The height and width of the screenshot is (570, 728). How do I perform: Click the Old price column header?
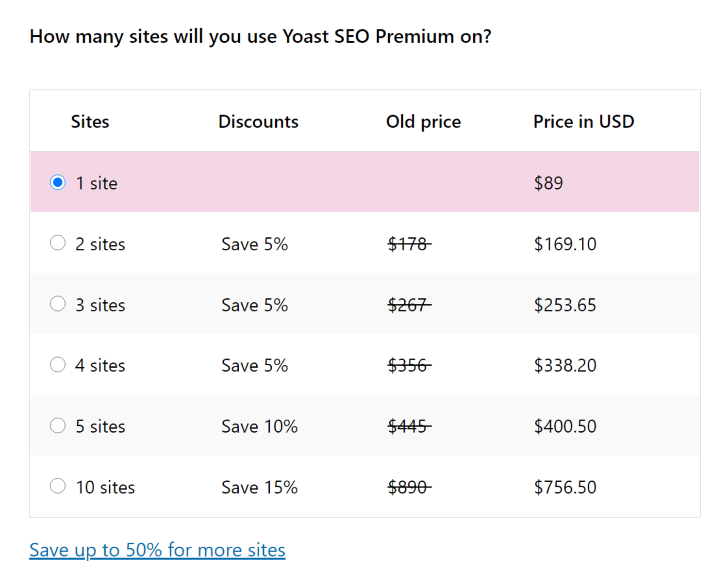(423, 122)
